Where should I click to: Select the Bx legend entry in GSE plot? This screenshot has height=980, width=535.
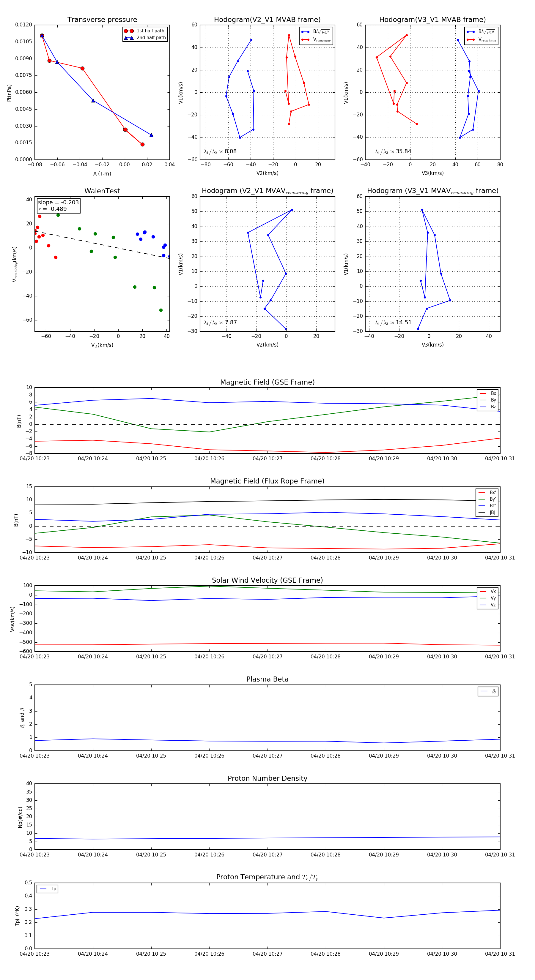click(x=488, y=393)
